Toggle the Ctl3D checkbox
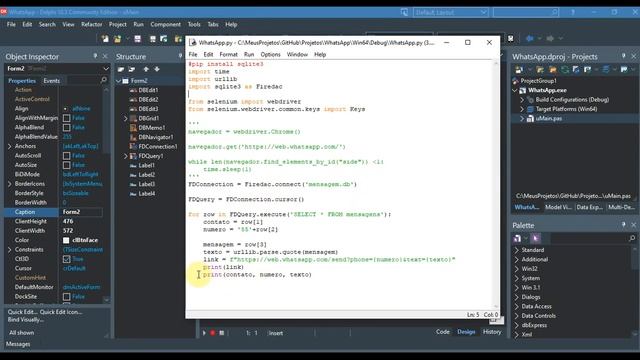The width and height of the screenshot is (640, 360). tap(67, 259)
